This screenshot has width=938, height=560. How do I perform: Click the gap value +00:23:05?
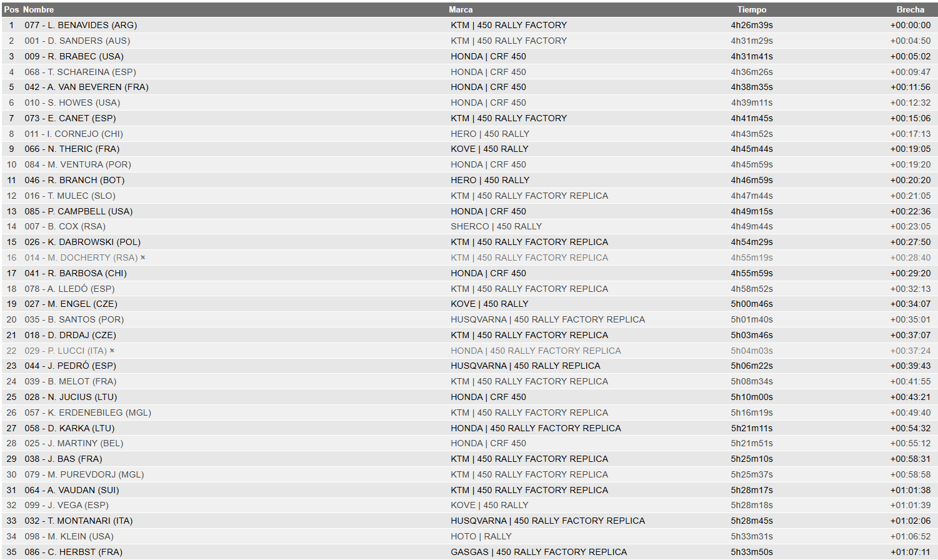pyautogui.click(x=911, y=226)
